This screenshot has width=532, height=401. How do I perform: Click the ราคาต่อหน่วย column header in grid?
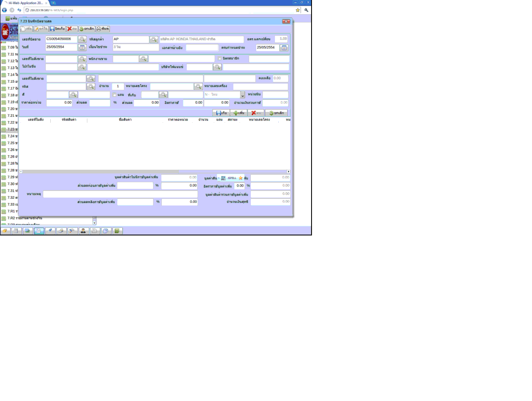pos(178,120)
